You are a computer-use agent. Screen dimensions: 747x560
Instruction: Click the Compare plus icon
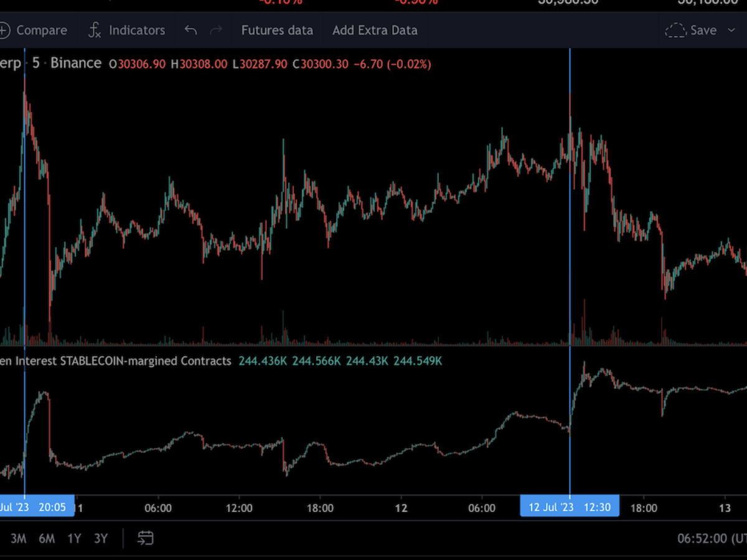point(5,30)
